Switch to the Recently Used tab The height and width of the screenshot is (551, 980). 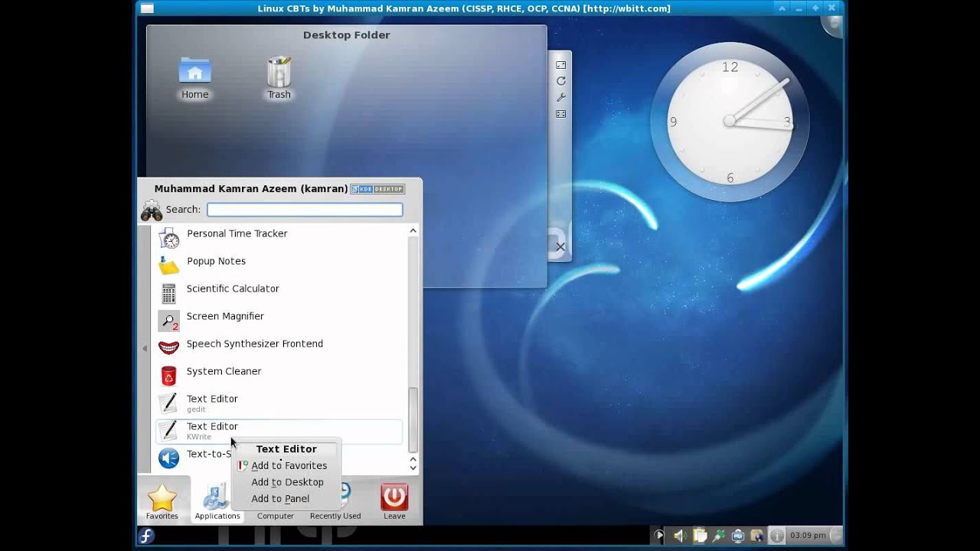tap(335, 516)
